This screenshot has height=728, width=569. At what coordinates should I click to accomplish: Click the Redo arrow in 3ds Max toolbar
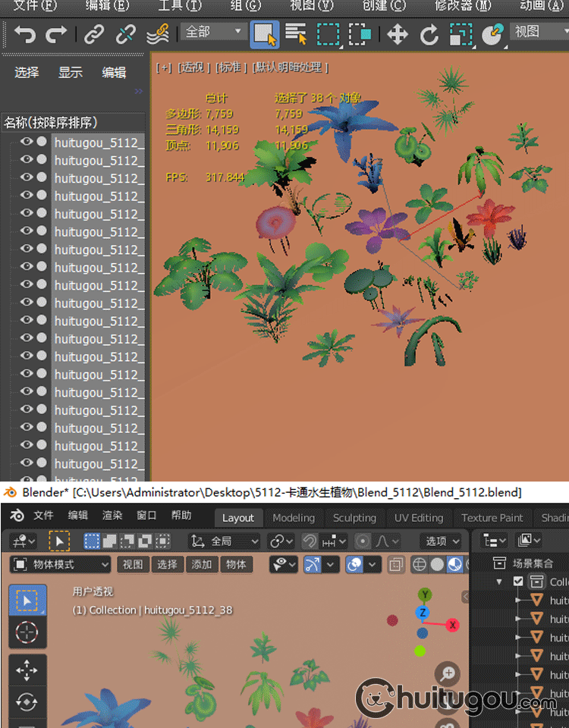[x=56, y=34]
